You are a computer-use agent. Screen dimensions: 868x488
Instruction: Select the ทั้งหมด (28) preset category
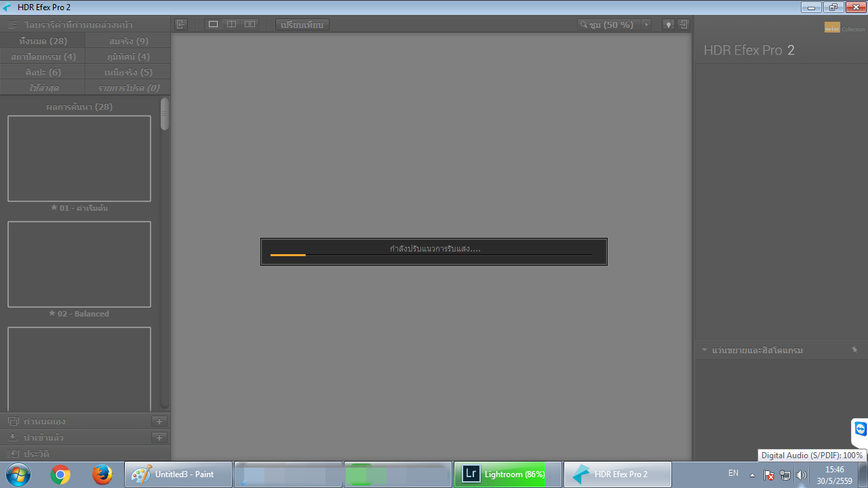tap(43, 41)
